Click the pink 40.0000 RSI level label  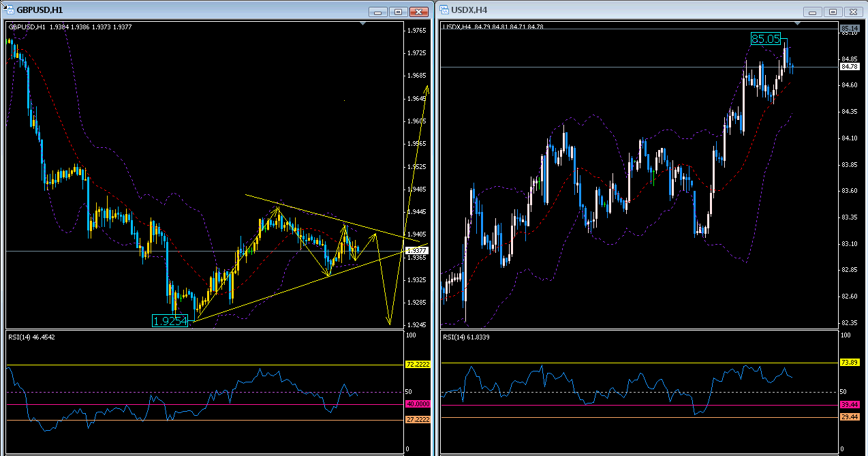(x=416, y=404)
